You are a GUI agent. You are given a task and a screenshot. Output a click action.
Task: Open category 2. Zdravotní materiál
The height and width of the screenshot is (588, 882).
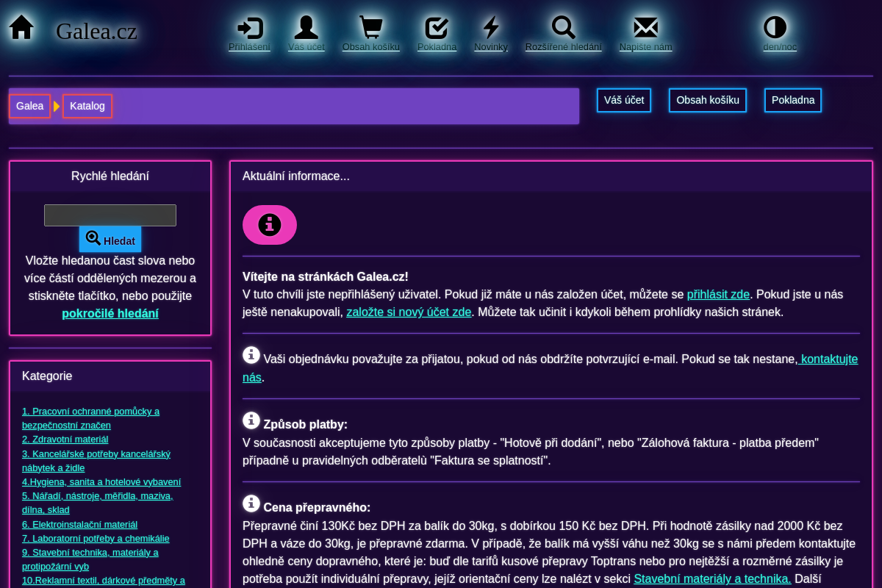pyautogui.click(x=65, y=439)
